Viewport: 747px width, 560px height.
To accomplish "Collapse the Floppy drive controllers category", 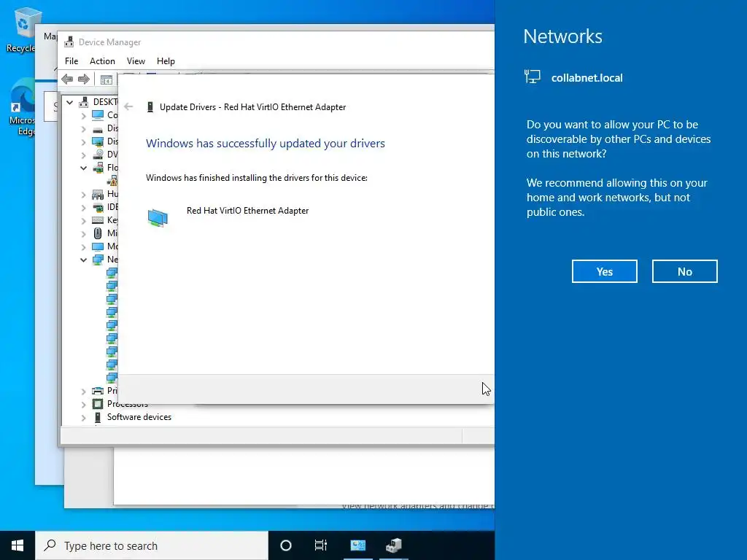I will [x=83, y=168].
